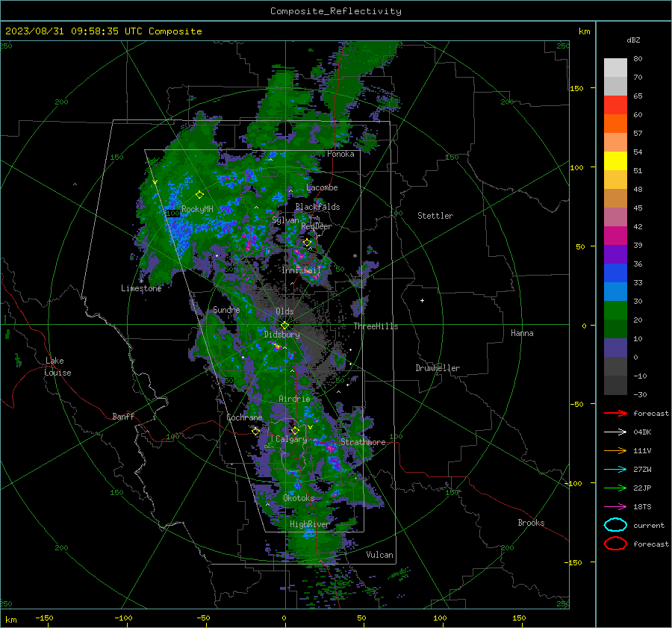Click the Lacombe town label

pyautogui.click(x=322, y=187)
